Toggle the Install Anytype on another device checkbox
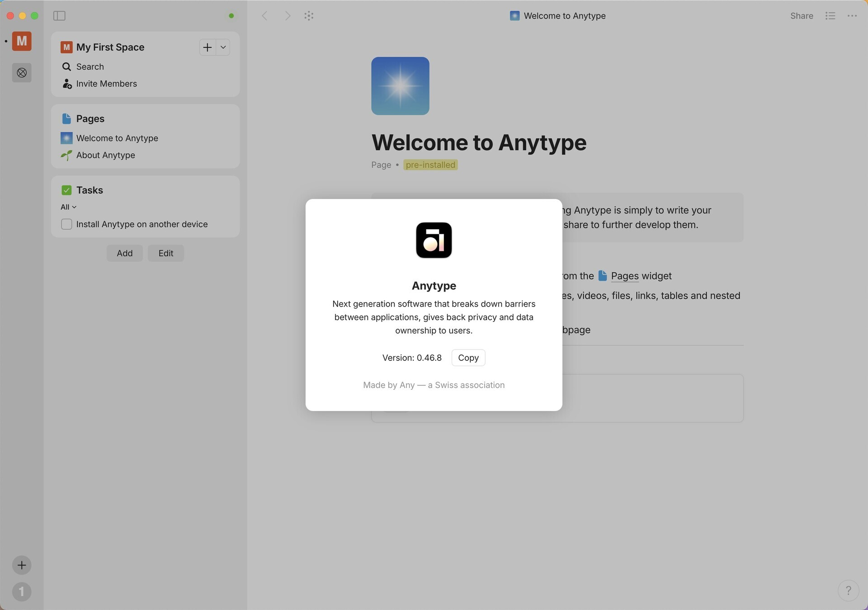The height and width of the screenshot is (610, 868). (66, 224)
